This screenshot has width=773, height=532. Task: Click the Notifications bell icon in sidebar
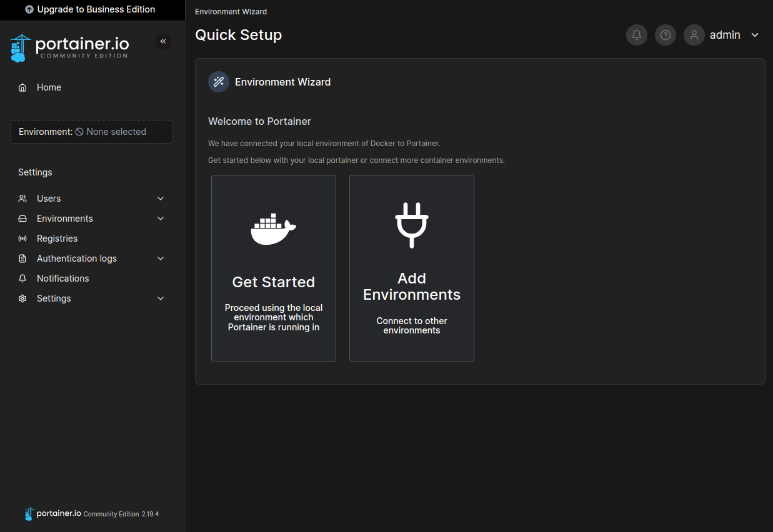pos(22,278)
